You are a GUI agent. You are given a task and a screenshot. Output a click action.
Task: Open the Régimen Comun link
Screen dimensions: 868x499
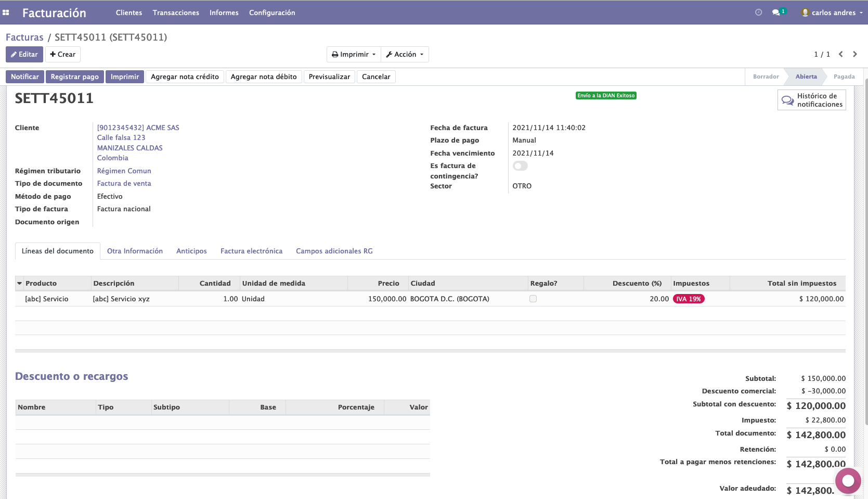point(124,171)
